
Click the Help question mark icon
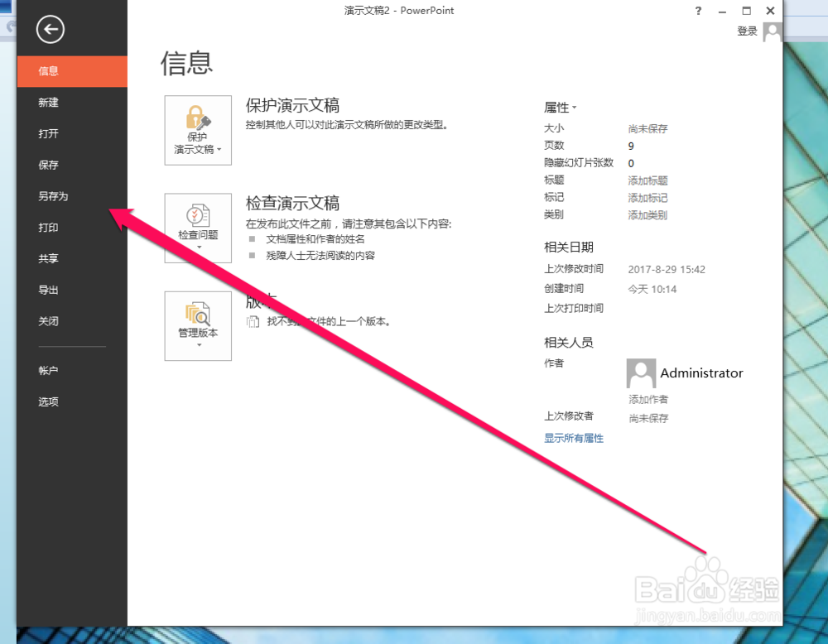coord(698,11)
